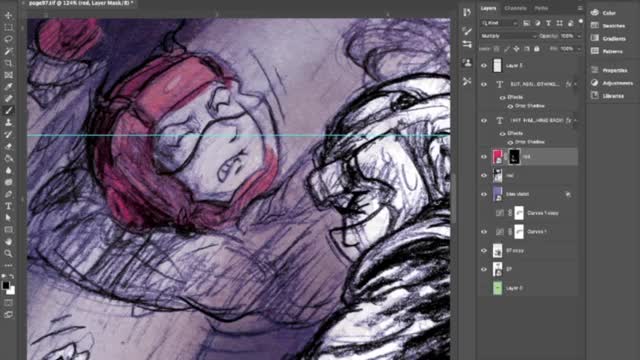Change the screen mode
Viewport: 640px width, 360px height.
coord(8,314)
